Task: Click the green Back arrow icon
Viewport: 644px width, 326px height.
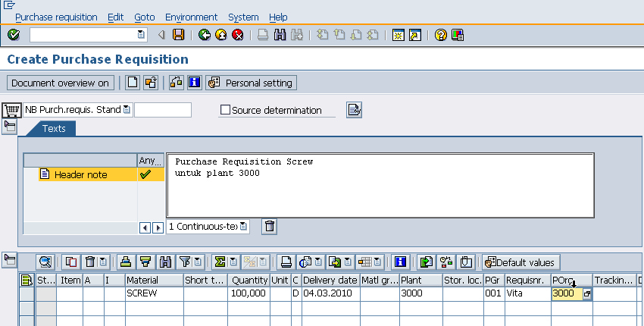Action: coord(205,35)
